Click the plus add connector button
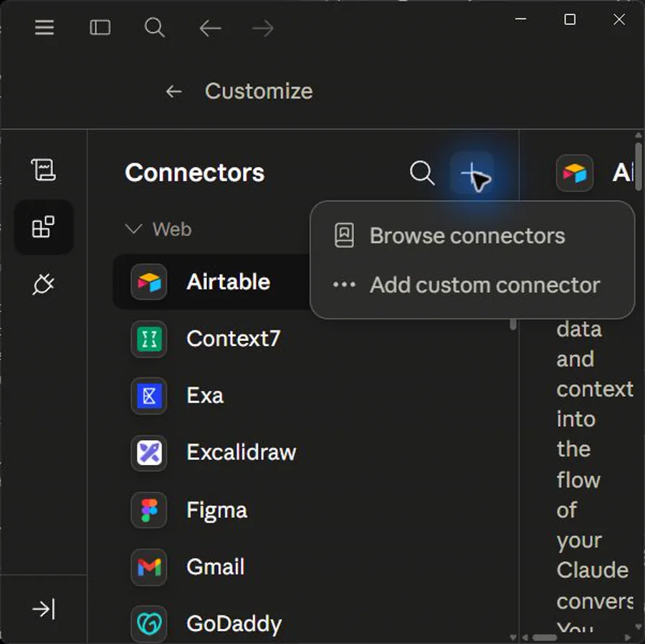This screenshot has height=644, width=645. [472, 173]
